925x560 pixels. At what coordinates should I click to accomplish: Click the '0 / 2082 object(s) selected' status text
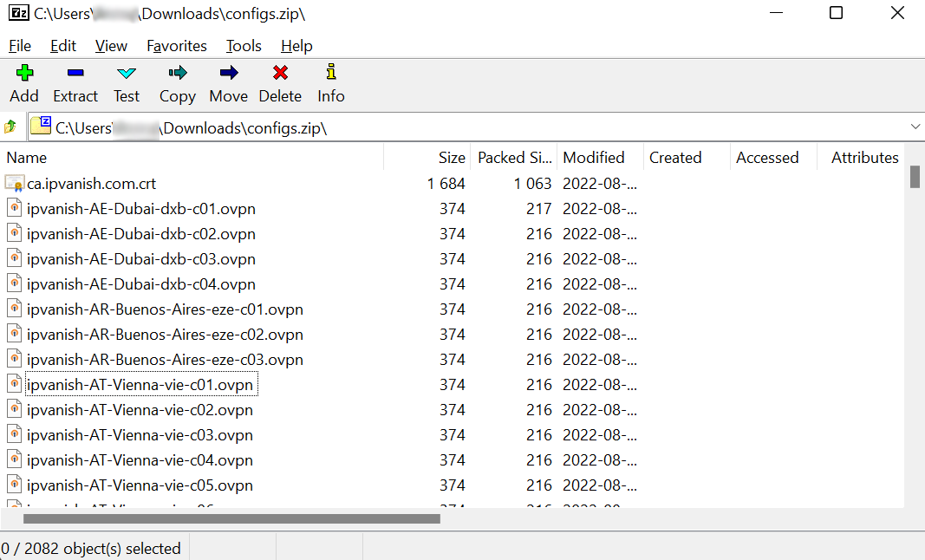(91, 548)
